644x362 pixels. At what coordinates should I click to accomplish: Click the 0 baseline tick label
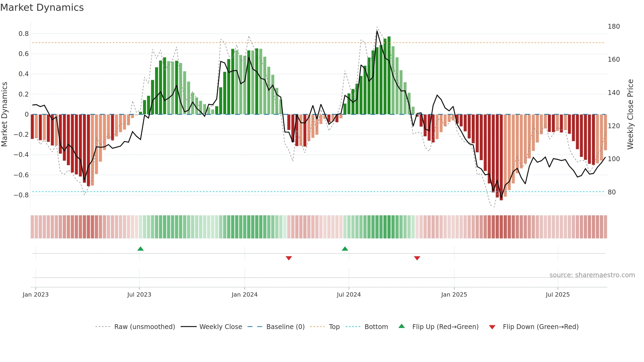click(27, 114)
